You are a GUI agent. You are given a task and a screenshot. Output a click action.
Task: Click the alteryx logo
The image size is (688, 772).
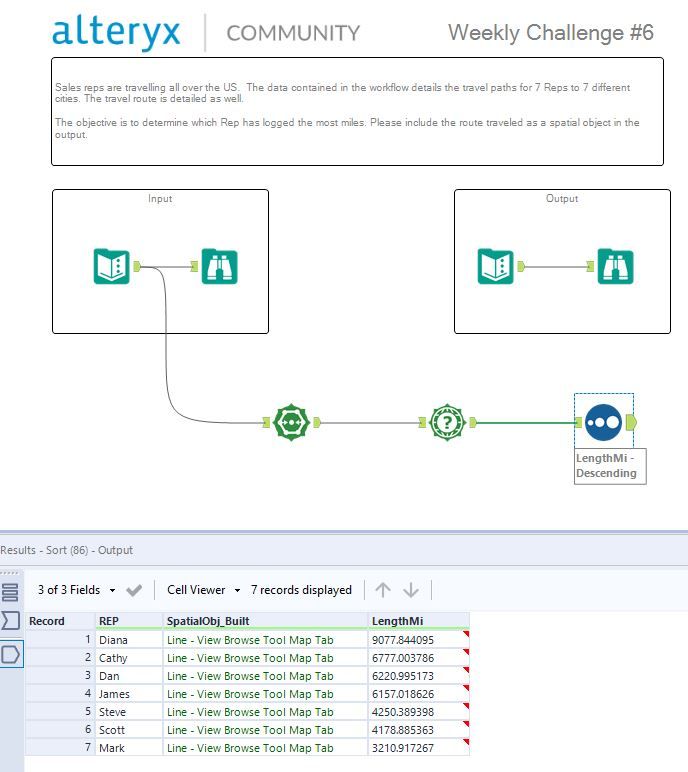[x=116, y=32]
